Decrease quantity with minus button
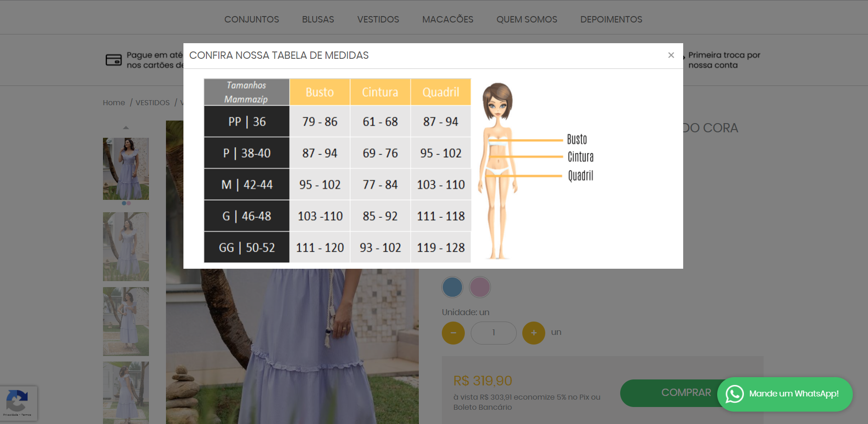This screenshot has height=424, width=868. click(453, 333)
